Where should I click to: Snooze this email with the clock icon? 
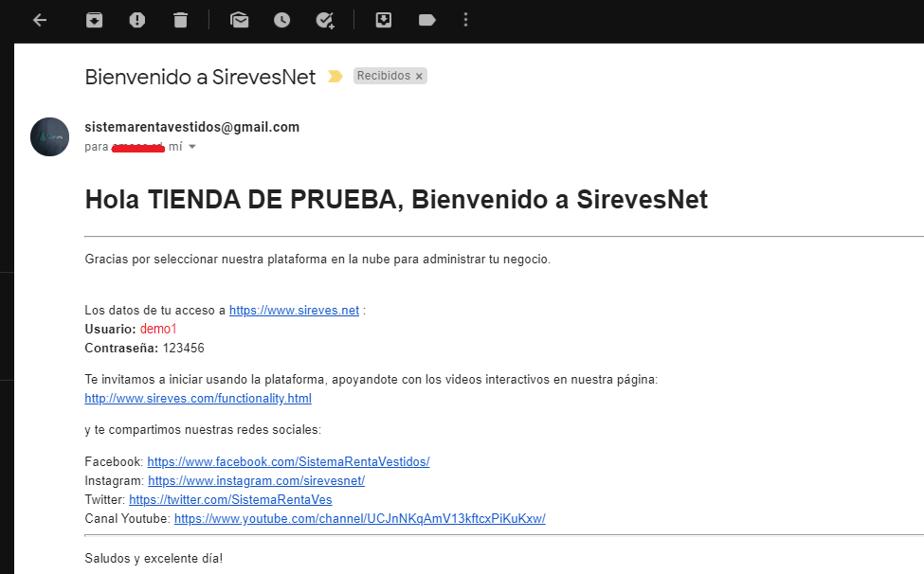point(281,20)
